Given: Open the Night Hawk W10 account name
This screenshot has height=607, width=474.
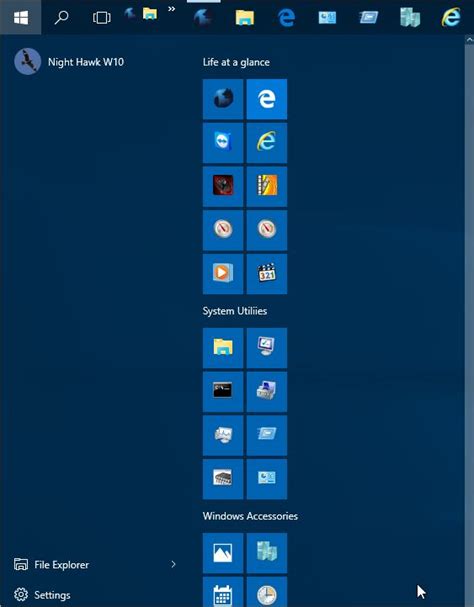Looking at the screenshot, I should [x=86, y=62].
